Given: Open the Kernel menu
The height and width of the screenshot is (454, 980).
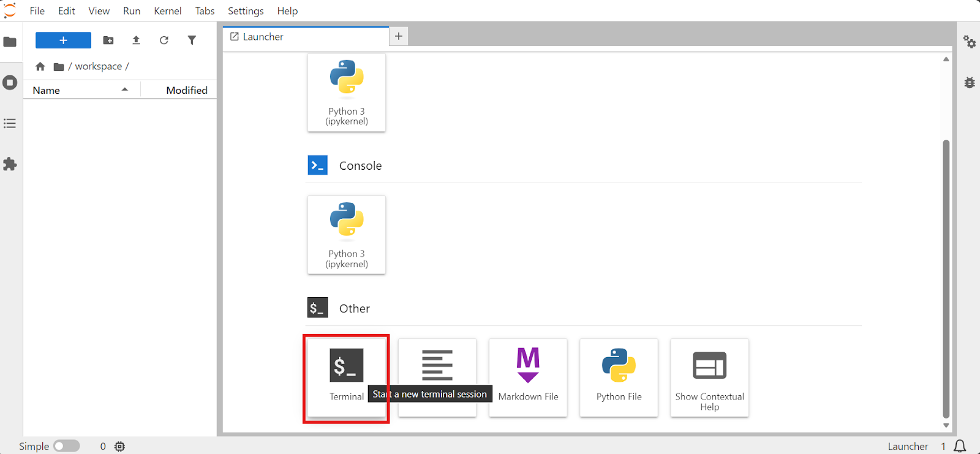Looking at the screenshot, I should (x=167, y=11).
